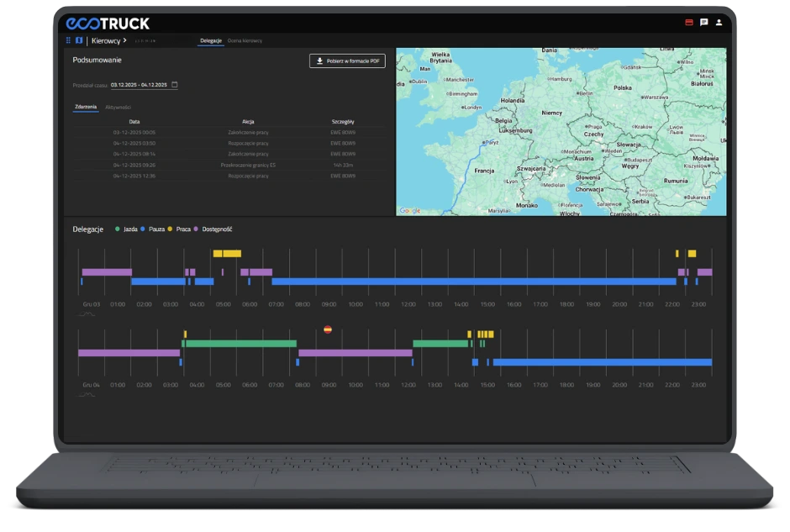Click the blue map view icon

79,40
